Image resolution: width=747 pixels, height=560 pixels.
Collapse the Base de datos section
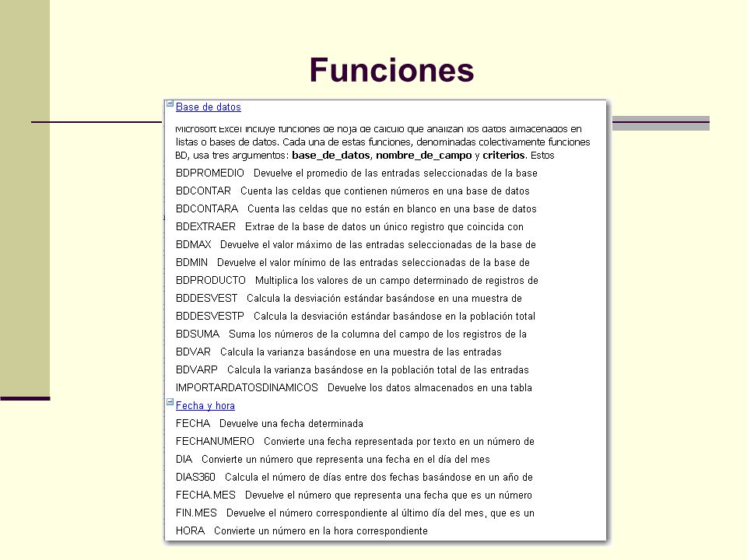point(170,103)
